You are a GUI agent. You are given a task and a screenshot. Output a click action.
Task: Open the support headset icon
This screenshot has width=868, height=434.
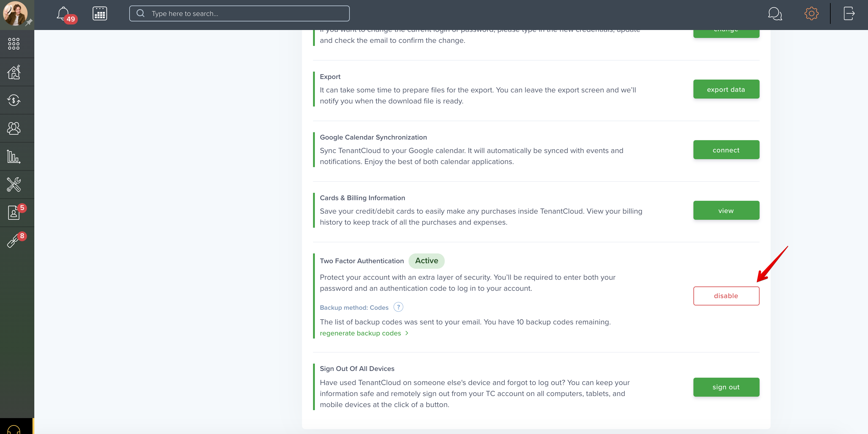click(14, 429)
